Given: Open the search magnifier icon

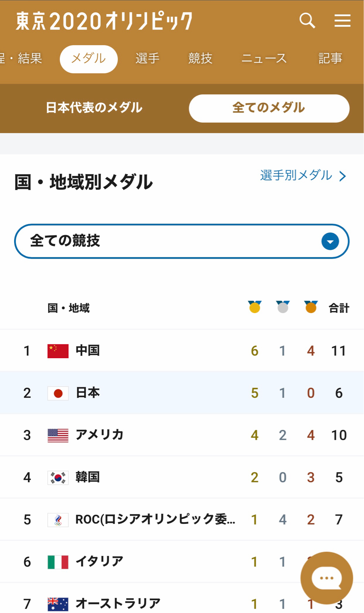Looking at the screenshot, I should click(307, 20).
